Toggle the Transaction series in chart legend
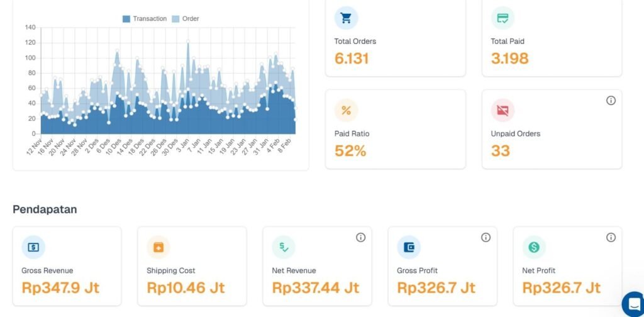The width and height of the screenshot is (644, 317). (x=150, y=19)
